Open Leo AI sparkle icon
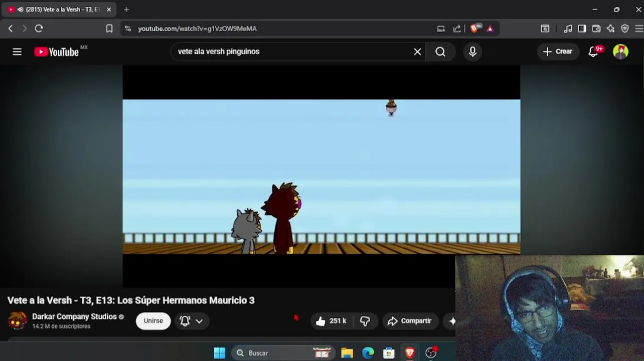The width and height of the screenshot is (644, 361). (610, 29)
